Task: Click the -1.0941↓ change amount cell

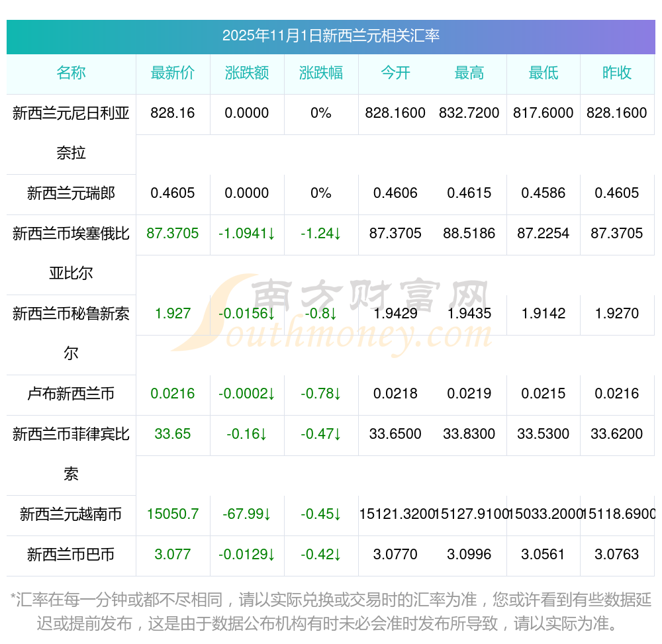Action: coord(247,234)
